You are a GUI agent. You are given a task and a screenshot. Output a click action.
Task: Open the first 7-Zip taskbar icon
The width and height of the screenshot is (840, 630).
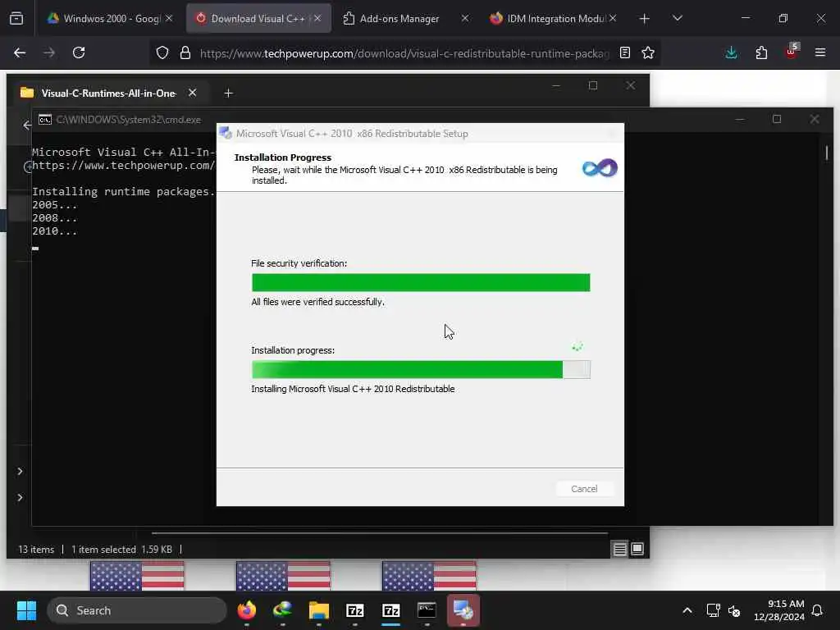(354, 610)
